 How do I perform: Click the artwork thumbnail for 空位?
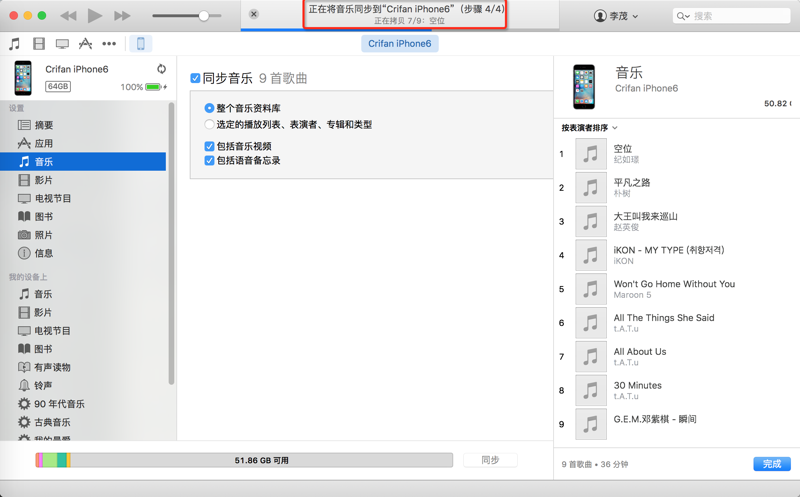tap(591, 154)
